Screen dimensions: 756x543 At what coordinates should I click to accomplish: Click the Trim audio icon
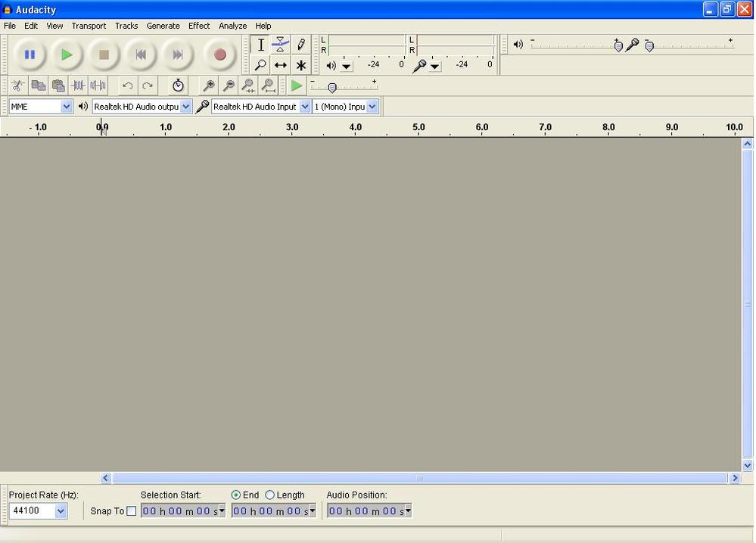(78, 85)
